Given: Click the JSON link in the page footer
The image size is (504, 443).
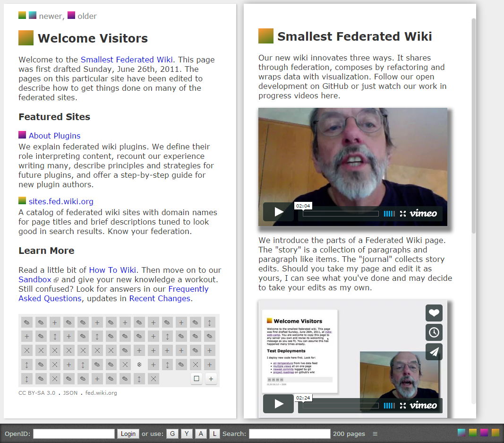Looking at the screenshot, I should (70, 393).
